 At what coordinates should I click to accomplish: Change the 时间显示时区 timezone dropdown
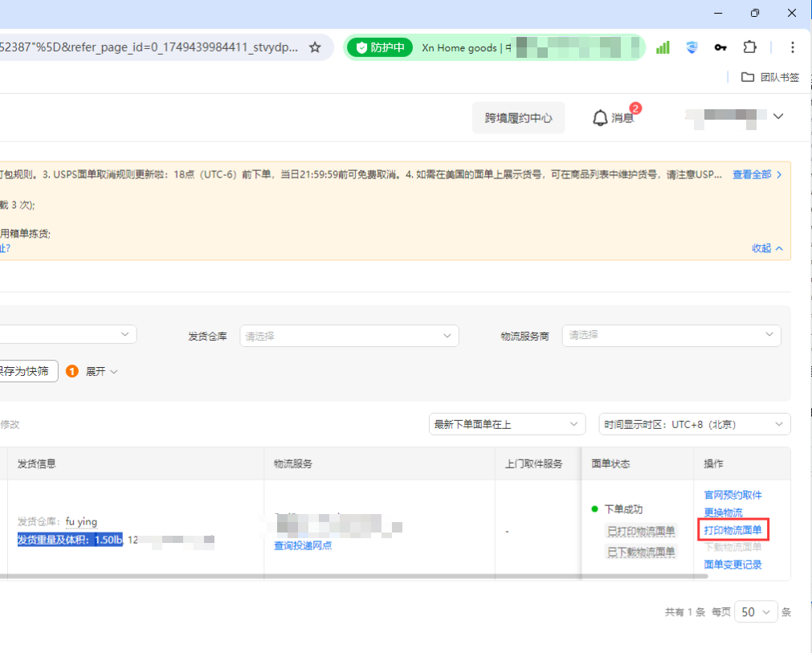coord(694,424)
